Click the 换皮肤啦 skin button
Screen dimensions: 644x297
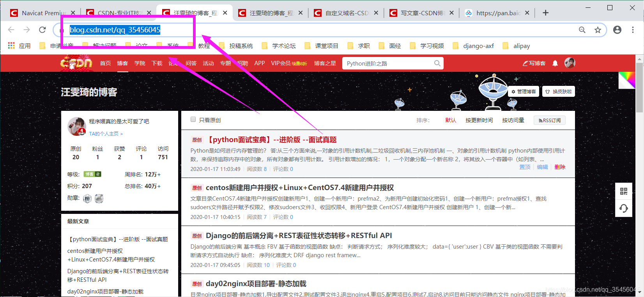coord(559,91)
